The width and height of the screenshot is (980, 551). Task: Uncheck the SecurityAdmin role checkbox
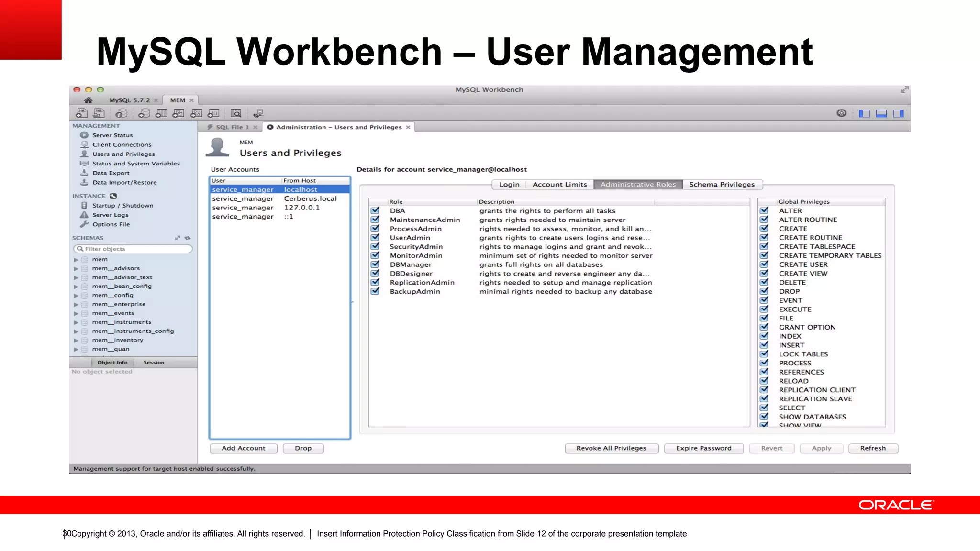click(375, 246)
